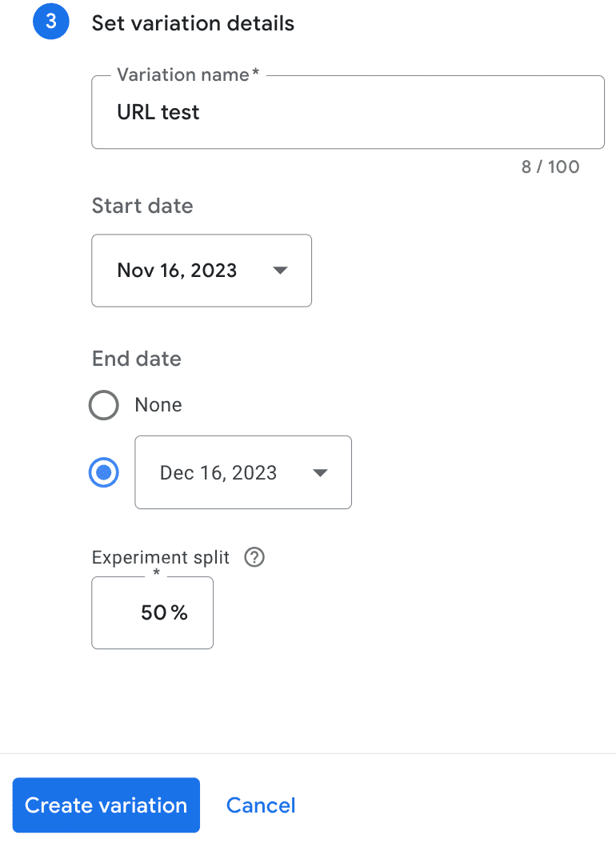Click the Create variation button
The height and width of the screenshot is (847, 616).
(x=106, y=805)
